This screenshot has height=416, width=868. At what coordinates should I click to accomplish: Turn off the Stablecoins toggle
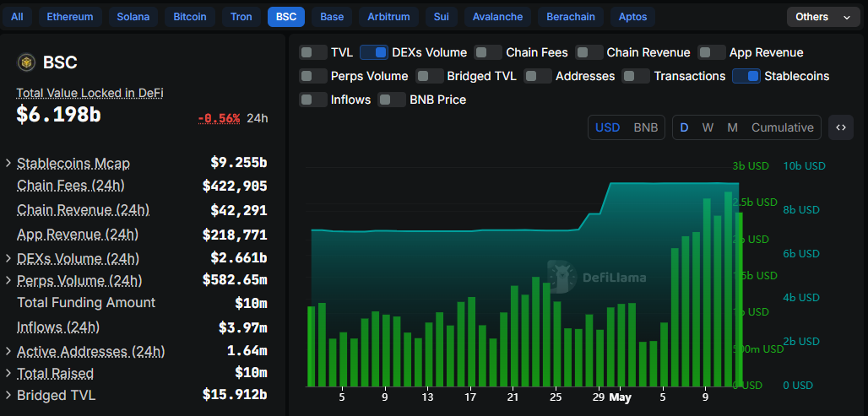[746, 76]
